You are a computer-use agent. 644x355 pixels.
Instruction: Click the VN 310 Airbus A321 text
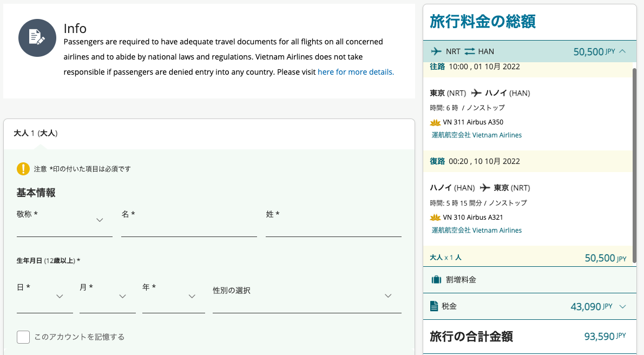coord(473,218)
